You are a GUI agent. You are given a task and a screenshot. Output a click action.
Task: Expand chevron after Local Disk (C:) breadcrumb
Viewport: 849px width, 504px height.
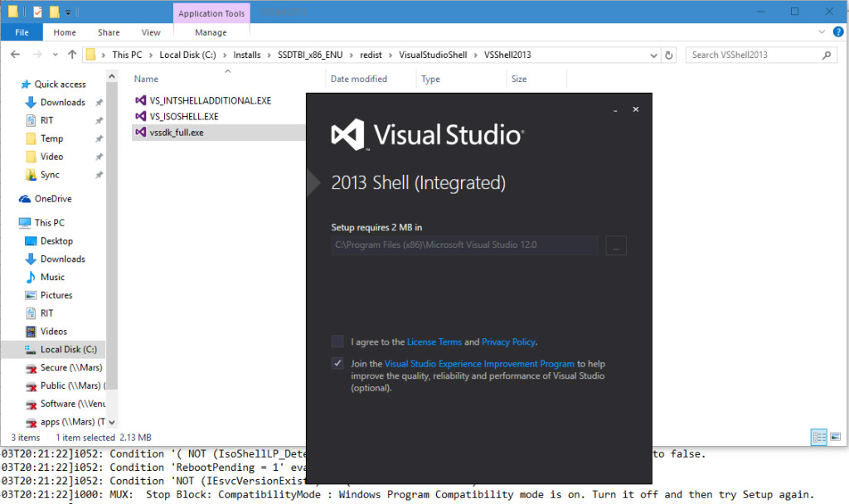pyautogui.click(x=224, y=55)
